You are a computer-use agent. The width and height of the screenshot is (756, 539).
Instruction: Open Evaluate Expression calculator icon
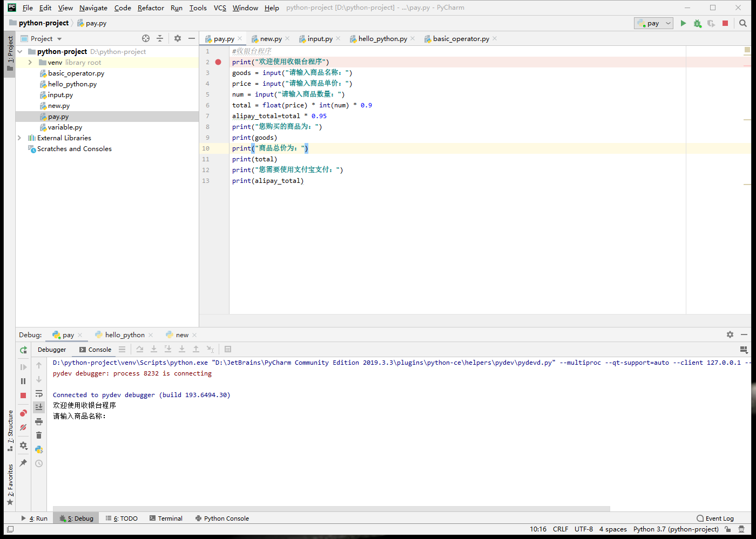pyautogui.click(x=228, y=350)
